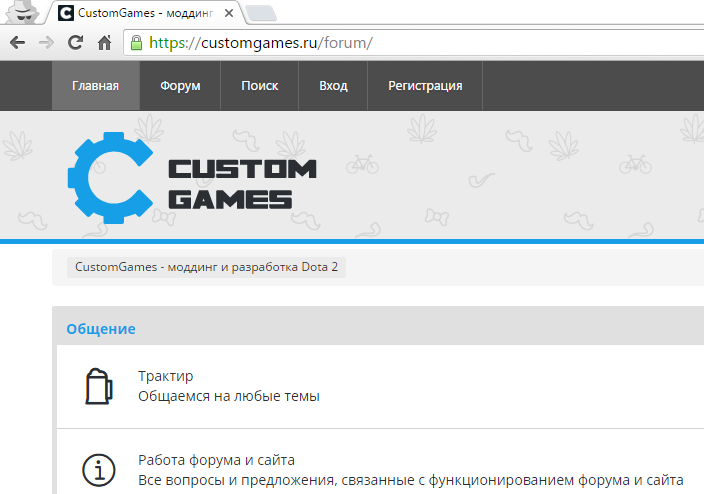Select the Главная navigation item
The image size is (704, 494).
coord(96,86)
